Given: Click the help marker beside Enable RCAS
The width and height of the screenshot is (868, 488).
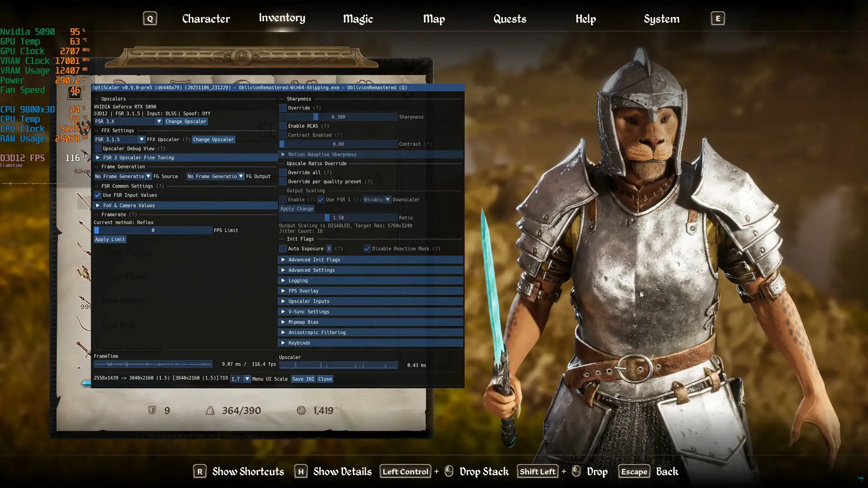Looking at the screenshot, I should point(325,126).
